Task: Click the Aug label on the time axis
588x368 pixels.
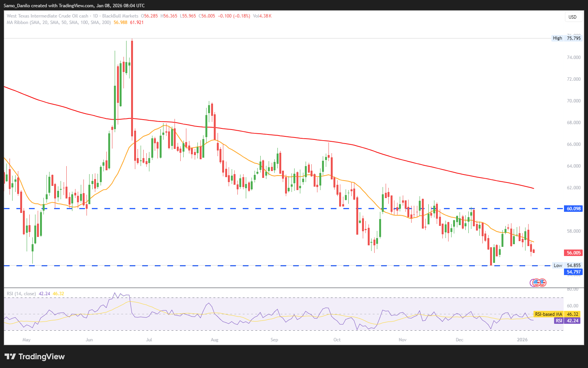Action: [x=215, y=340]
